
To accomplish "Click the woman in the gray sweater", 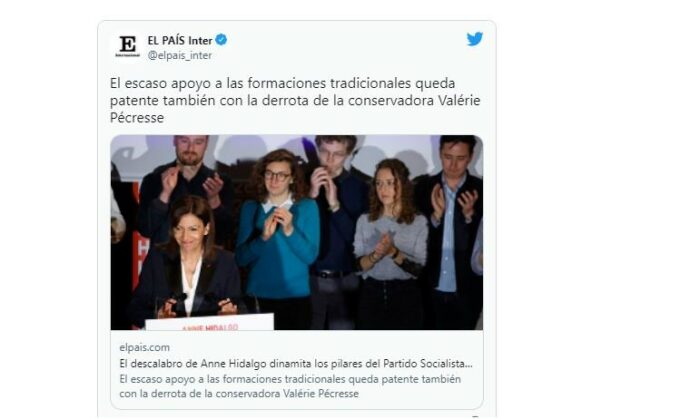I will (x=390, y=241).
